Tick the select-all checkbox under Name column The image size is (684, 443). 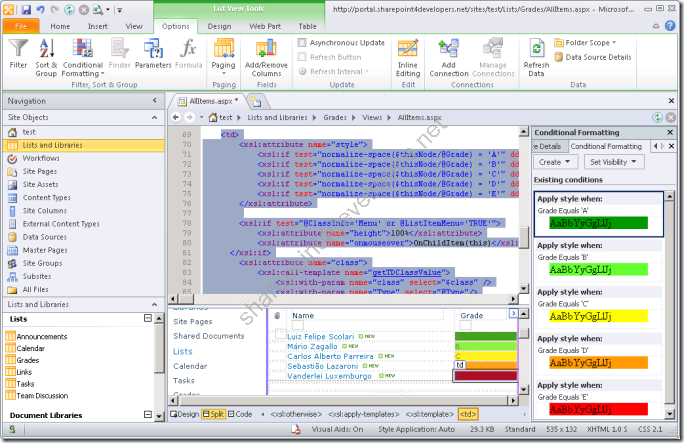tap(298, 325)
